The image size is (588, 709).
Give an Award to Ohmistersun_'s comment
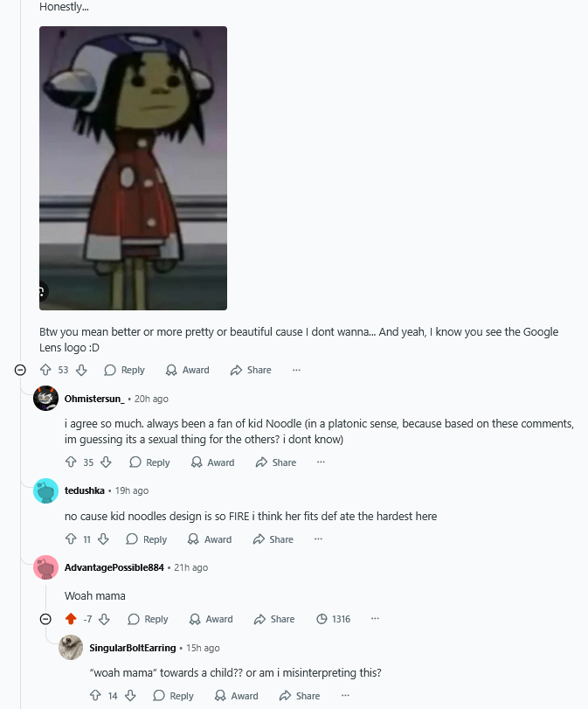coord(213,462)
